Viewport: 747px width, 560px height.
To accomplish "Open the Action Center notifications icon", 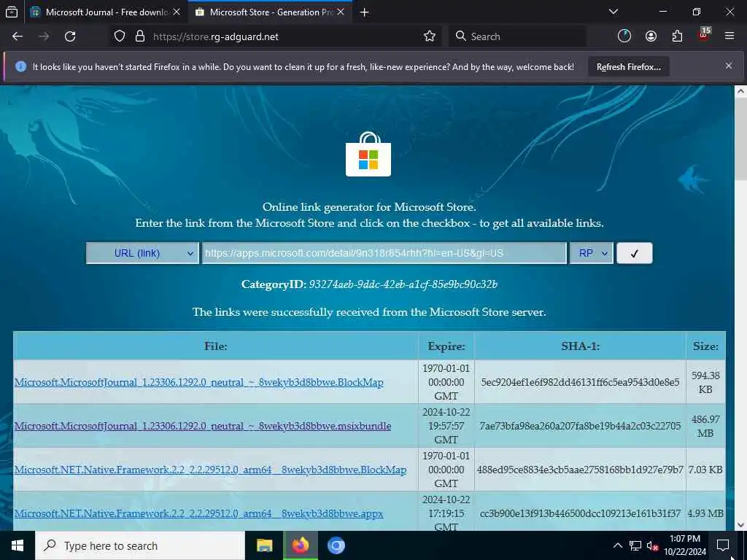I will pyautogui.click(x=723, y=545).
